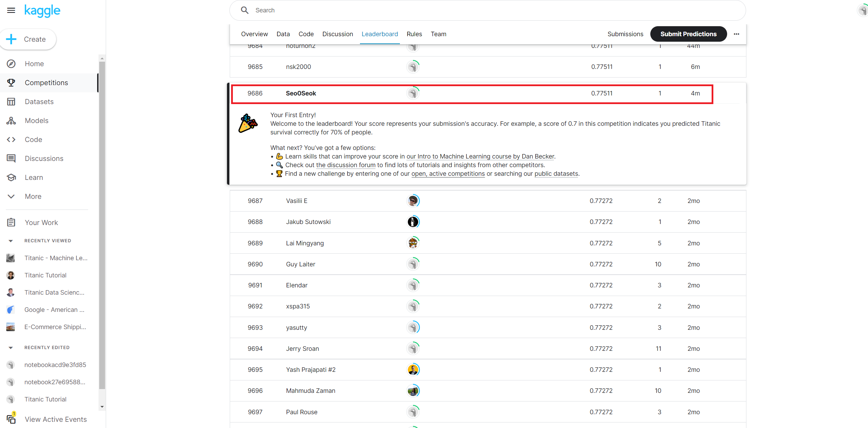The height and width of the screenshot is (428, 868).
Task: Open the three-dot competition options menu
Action: coord(736,34)
